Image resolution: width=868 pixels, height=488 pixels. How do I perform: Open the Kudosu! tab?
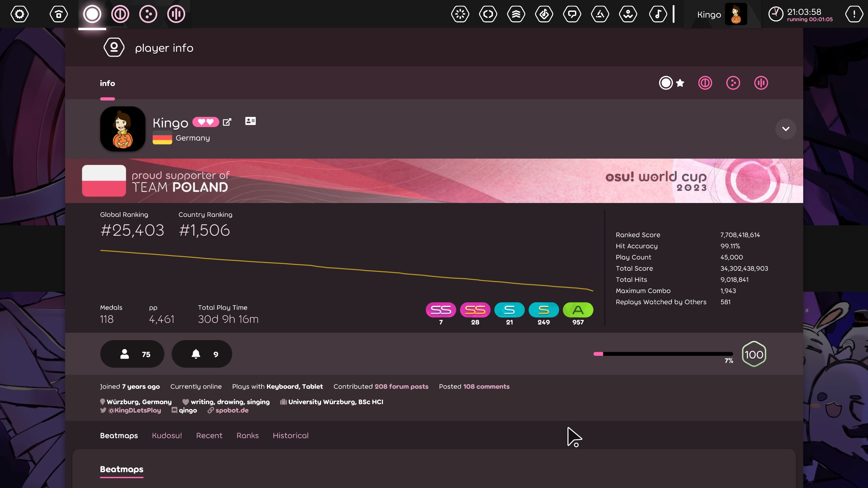tap(167, 435)
